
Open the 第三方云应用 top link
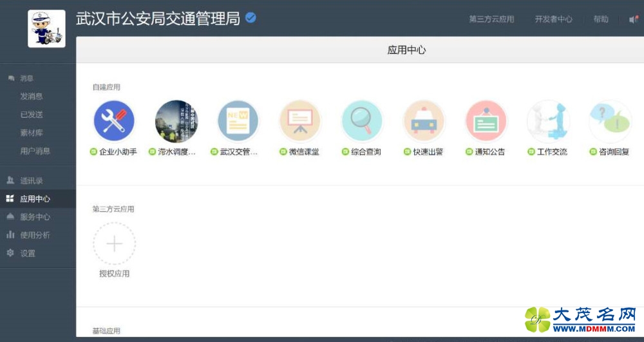click(491, 19)
